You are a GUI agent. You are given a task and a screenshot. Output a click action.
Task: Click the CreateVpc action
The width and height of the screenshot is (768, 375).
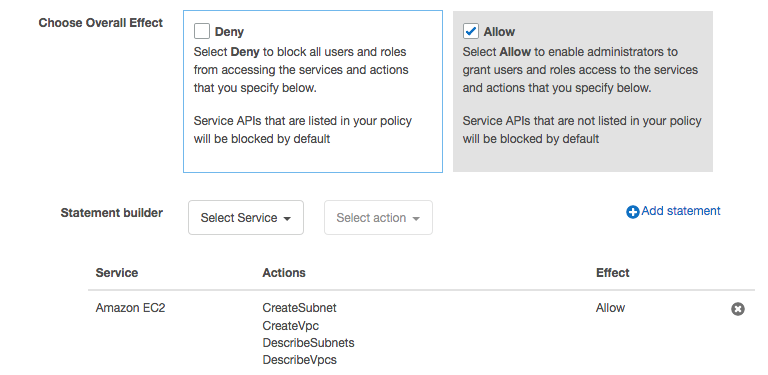(x=290, y=326)
